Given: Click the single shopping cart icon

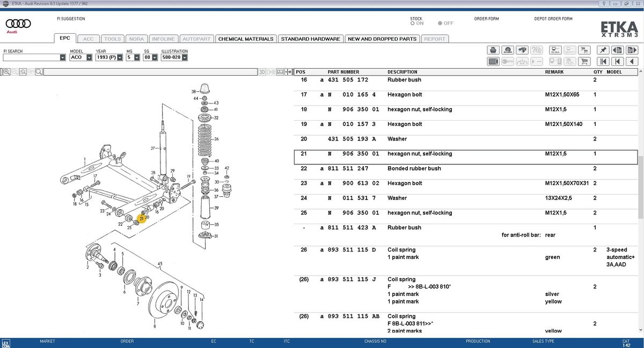Looking at the screenshot, I should (584, 62).
